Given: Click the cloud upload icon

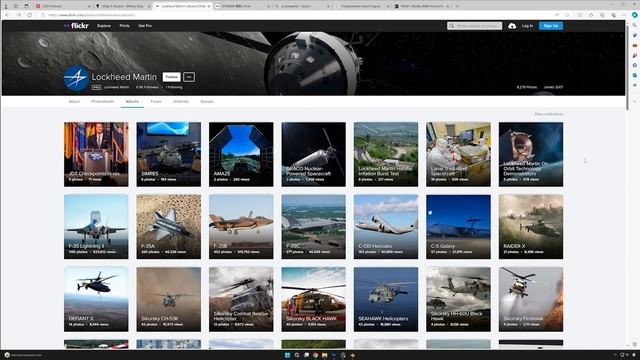Looking at the screenshot, I should [512, 26].
